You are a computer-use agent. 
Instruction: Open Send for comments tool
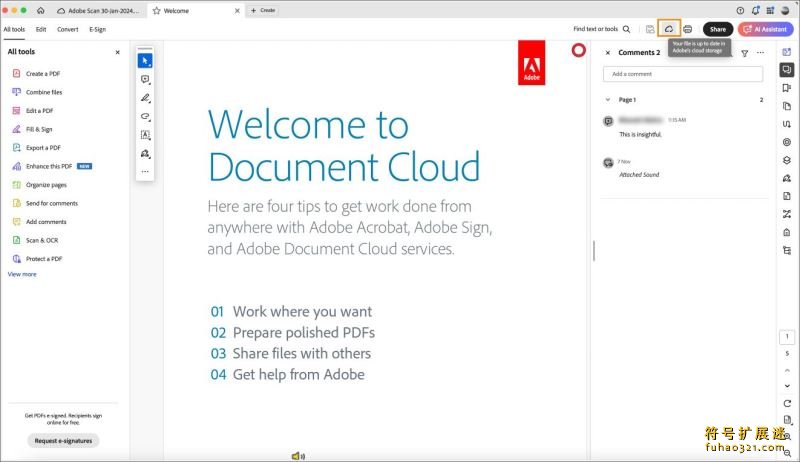pyautogui.click(x=45, y=203)
